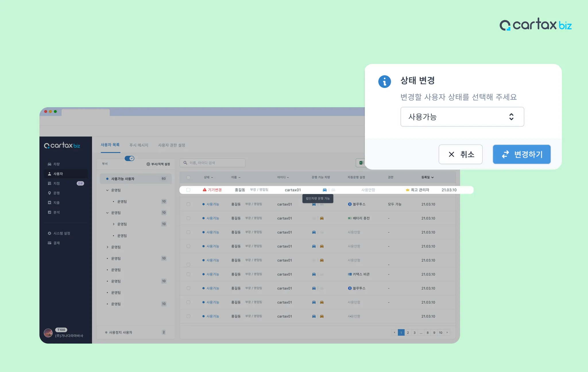588x372 pixels.
Task: Open the 운행 location pin sidebar item
Action: pyautogui.click(x=49, y=193)
